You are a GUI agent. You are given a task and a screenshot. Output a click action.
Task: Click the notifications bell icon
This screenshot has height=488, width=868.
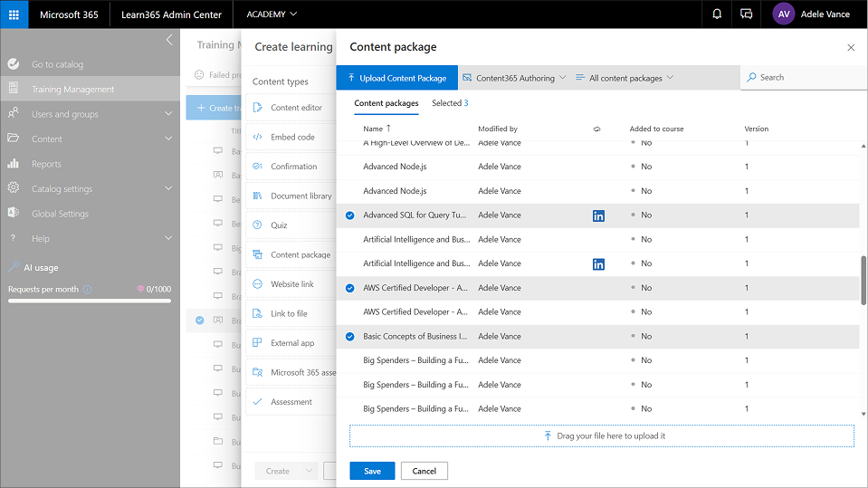pos(717,14)
